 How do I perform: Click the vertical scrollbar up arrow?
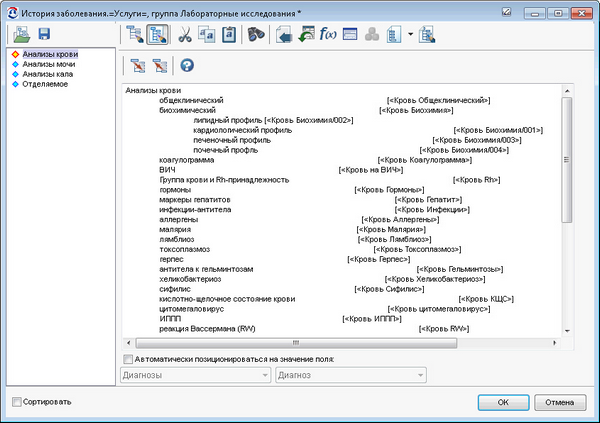point(567,91)
